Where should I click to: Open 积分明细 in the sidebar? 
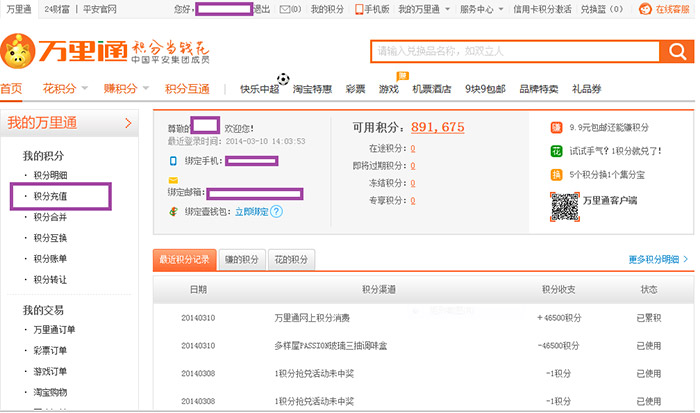[x=50, y=175]
